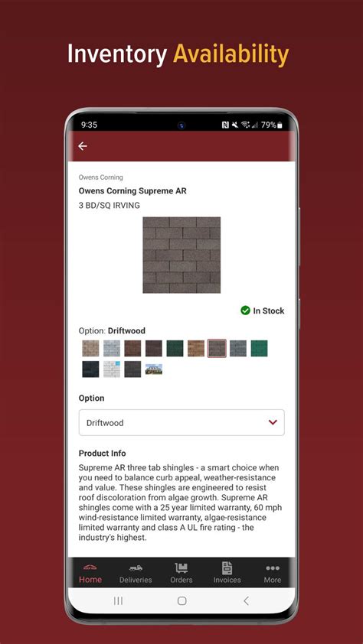Open the Deliveries truck tab
This screenshot has width=363, height=644.
[136, 574]
